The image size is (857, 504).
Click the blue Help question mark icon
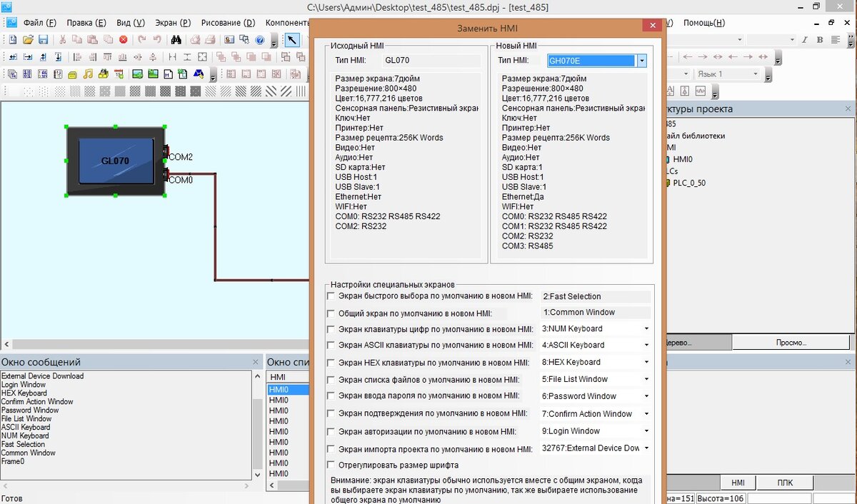(260, 40)
